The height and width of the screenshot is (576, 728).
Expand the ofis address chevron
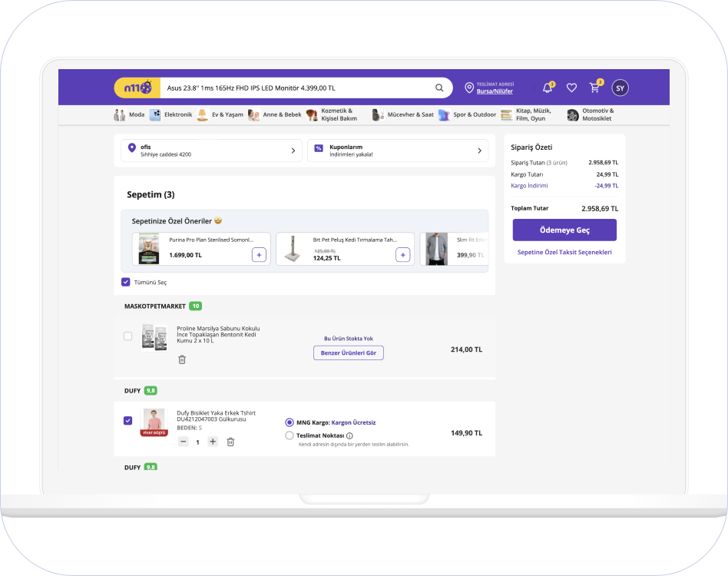[x=293, y=151]
